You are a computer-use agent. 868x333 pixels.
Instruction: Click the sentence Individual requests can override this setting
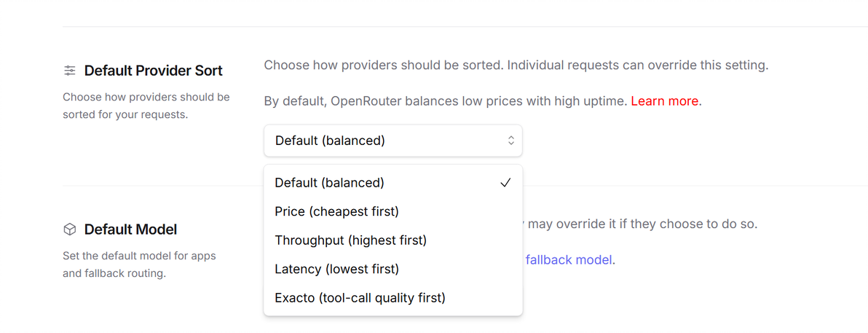638,66
